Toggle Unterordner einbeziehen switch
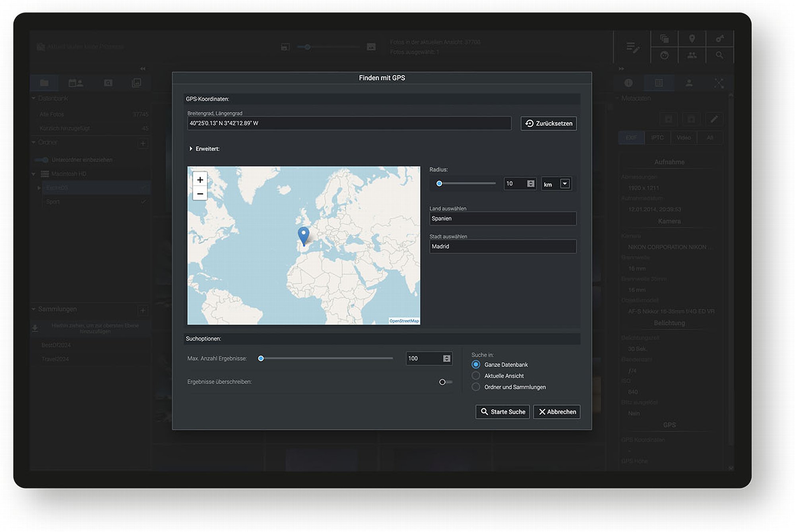This screenshot has height=532, width=795. pyautogui.click(x=41, y=160)
